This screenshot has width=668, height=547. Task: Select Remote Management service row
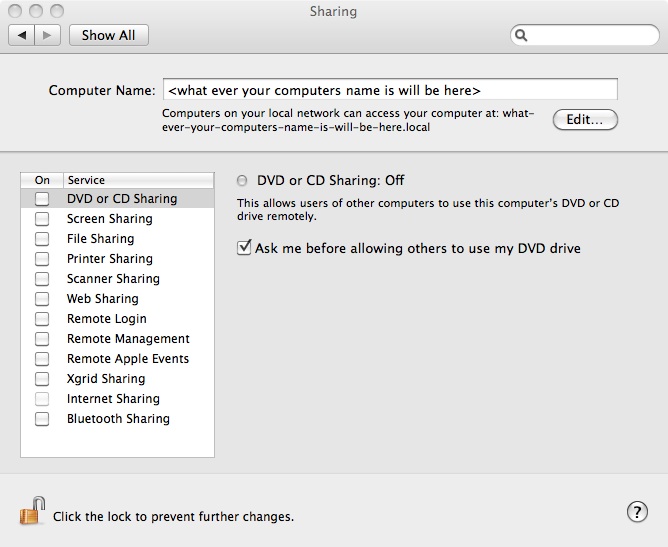tap(128, 339)
